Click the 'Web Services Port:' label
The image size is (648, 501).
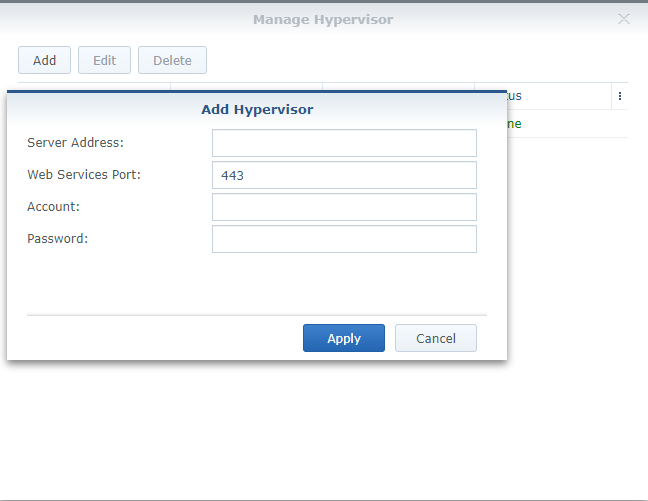tap(84, 175)
